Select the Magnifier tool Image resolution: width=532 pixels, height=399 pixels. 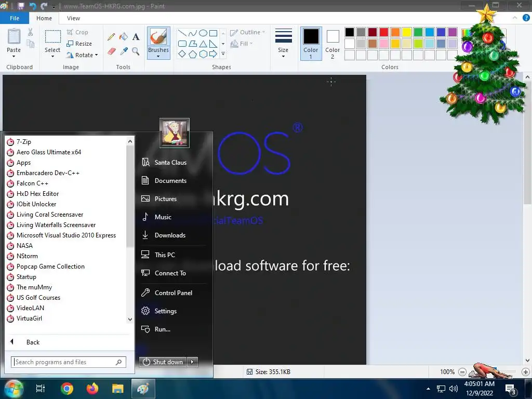(x=136, y=51)
